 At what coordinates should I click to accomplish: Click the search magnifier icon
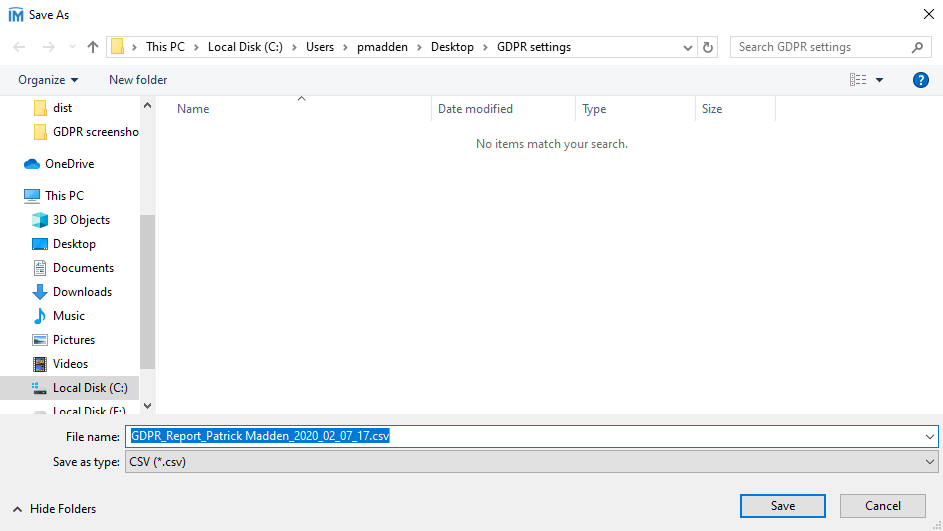[x=917, y=47]
